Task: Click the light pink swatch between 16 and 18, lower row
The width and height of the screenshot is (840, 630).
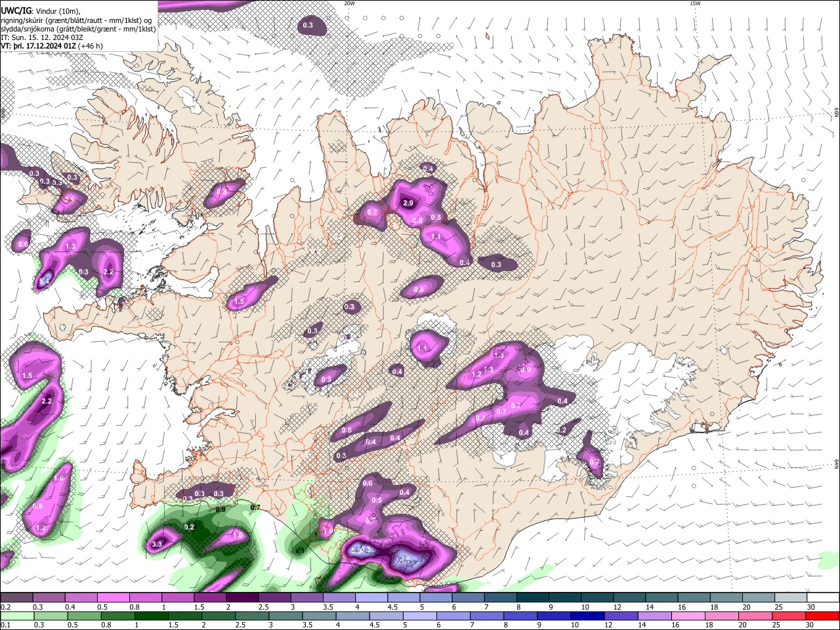Action: (x=687, y=616)
